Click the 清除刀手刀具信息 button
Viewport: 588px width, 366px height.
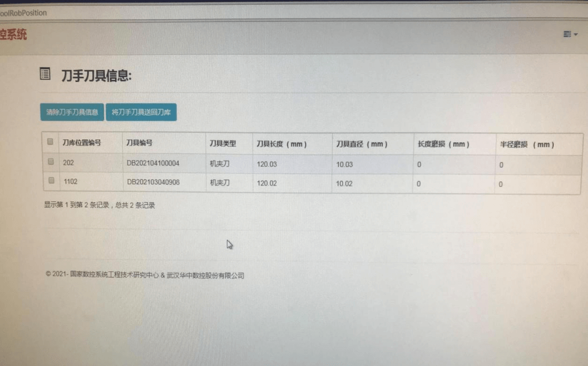(x=71, y=112)
